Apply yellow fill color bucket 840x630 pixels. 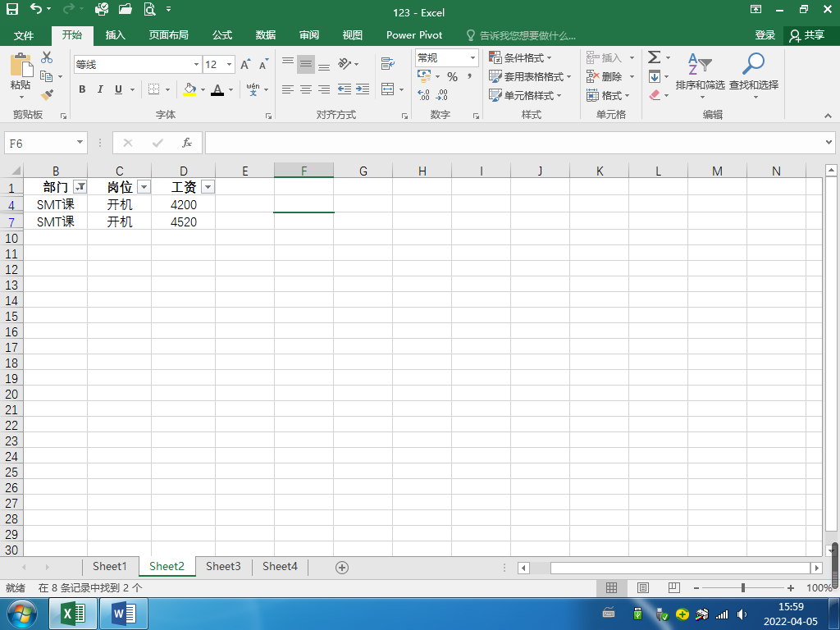(189, 89)
